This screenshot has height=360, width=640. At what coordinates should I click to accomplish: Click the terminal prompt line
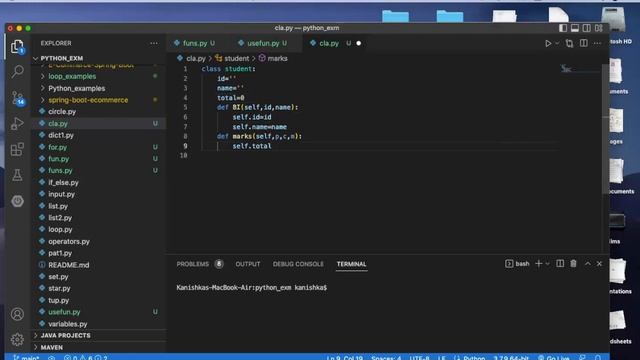[251, 288]
